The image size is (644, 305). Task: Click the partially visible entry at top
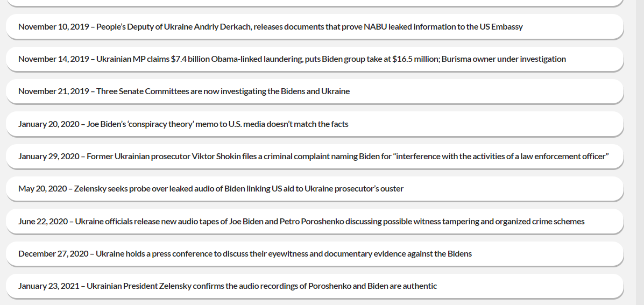[x=315, y=3]
